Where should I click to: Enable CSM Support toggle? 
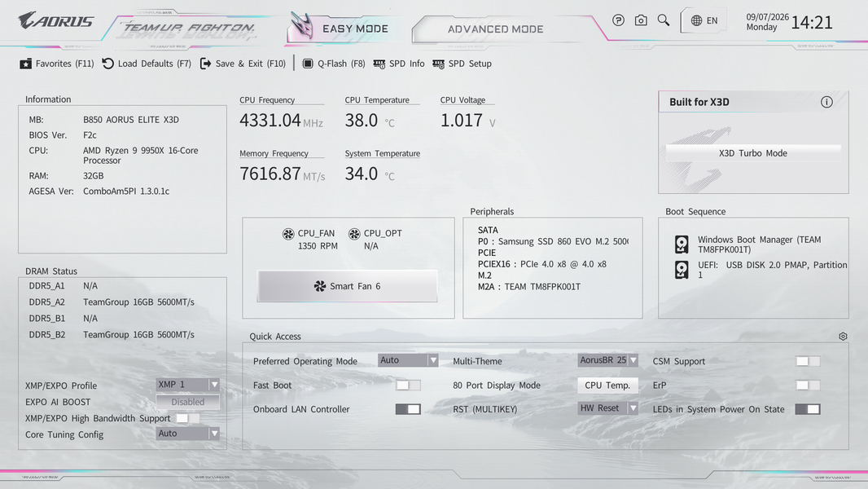(808, 361)
